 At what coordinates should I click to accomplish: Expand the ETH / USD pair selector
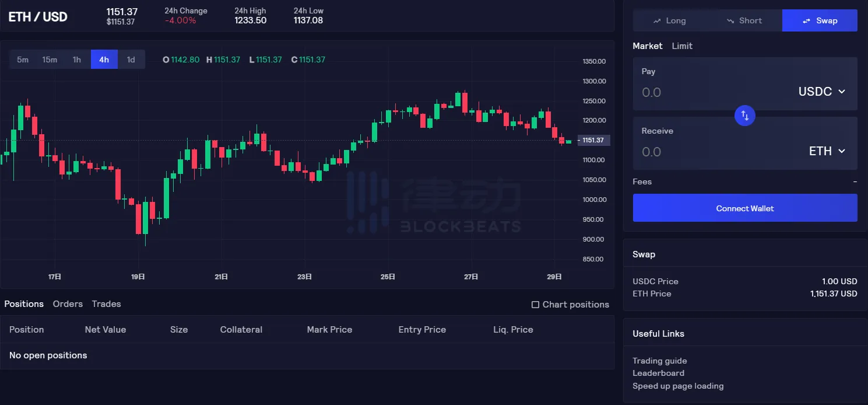point(38,16)
